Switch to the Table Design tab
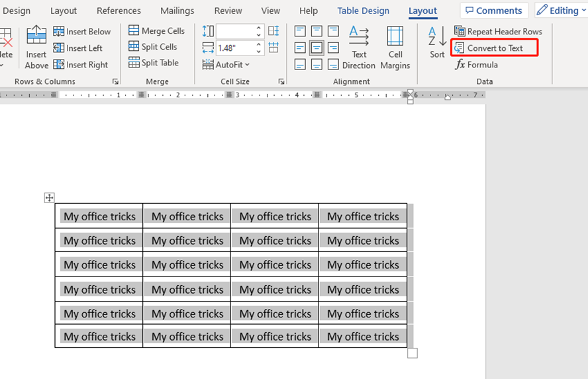The height and width of the screenshot is (379, 588). pyautogui.click(x=364, y=11)
